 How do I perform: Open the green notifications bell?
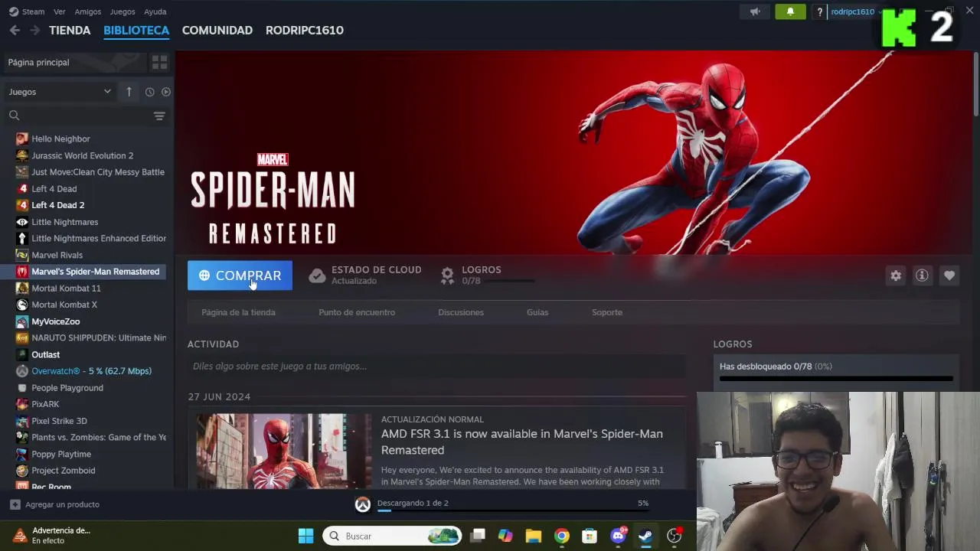[x=791, y=11]
